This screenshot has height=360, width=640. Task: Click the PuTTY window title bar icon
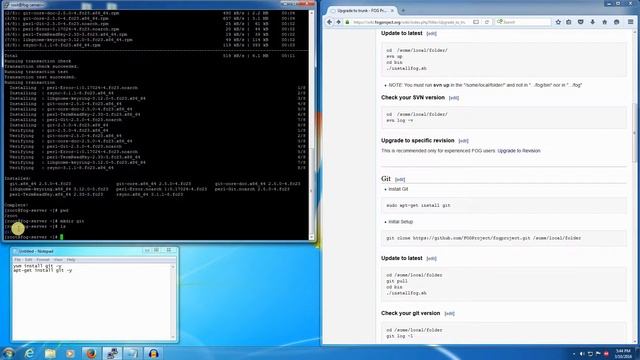coord(6,5)
